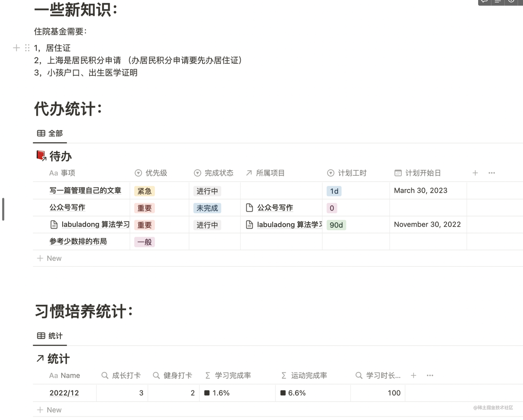Click the 未完成 status tag
This screenshot has height=420, width=523.
pos(207,208)
